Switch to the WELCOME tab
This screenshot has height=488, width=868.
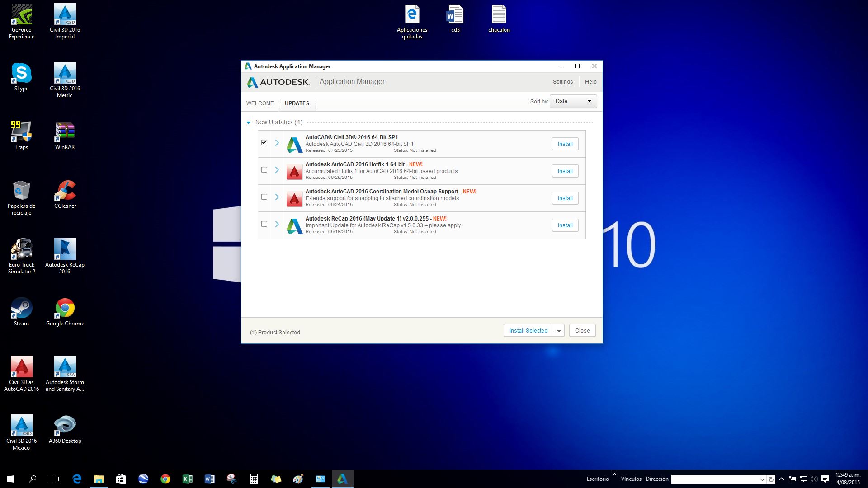(260, 103)
